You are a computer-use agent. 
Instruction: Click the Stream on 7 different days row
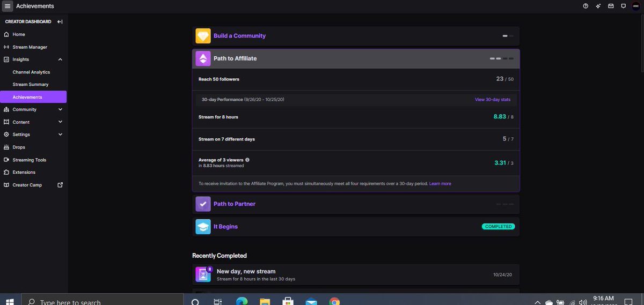[356, 139]
